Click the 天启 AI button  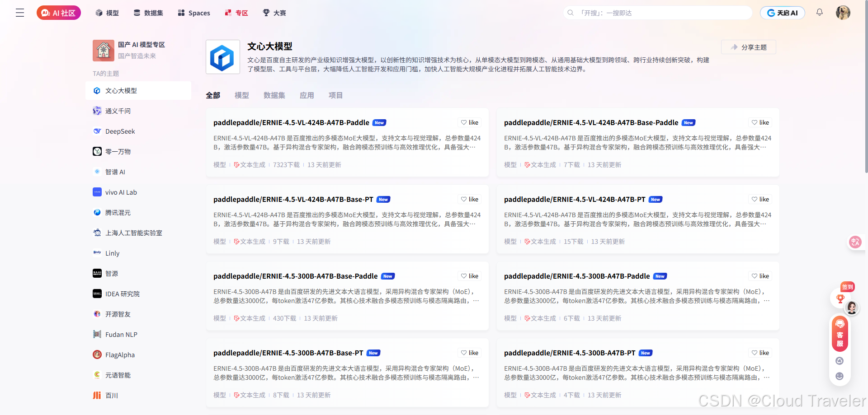[783, 13]
